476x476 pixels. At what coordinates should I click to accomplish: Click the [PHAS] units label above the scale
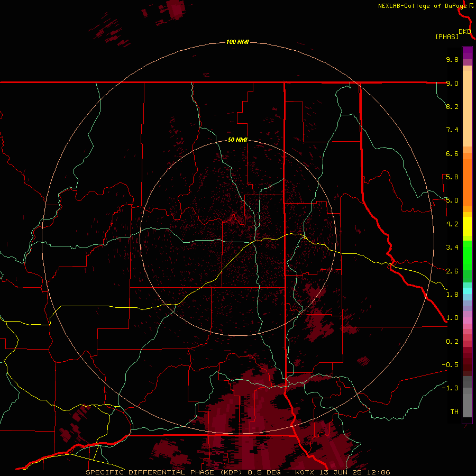point(447,37)
